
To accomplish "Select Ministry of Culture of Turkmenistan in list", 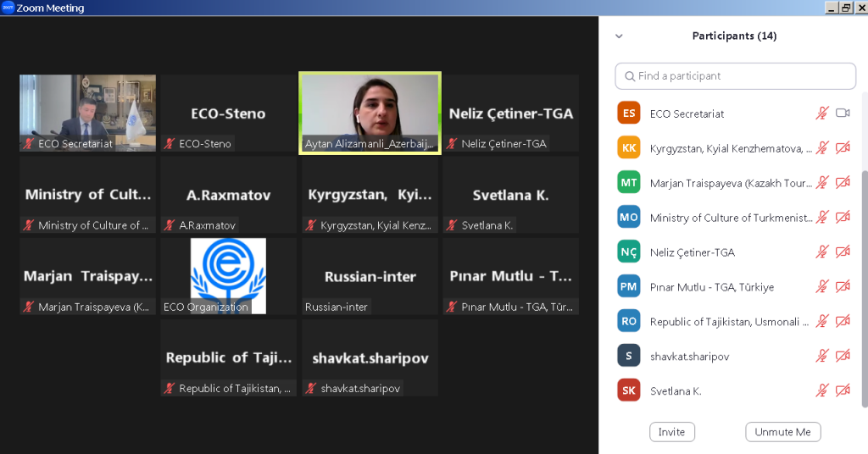I will tap(729, 218).
